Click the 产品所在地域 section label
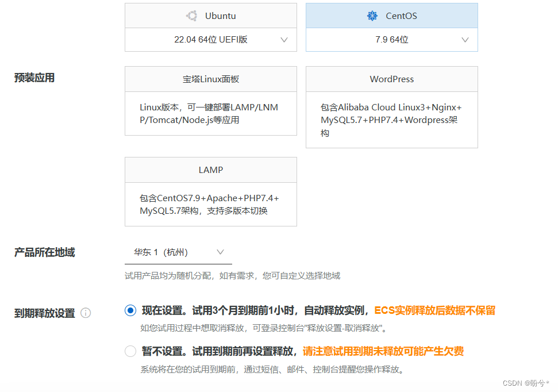The width and height of the screenshot is (558, 392). click(44, 252)
